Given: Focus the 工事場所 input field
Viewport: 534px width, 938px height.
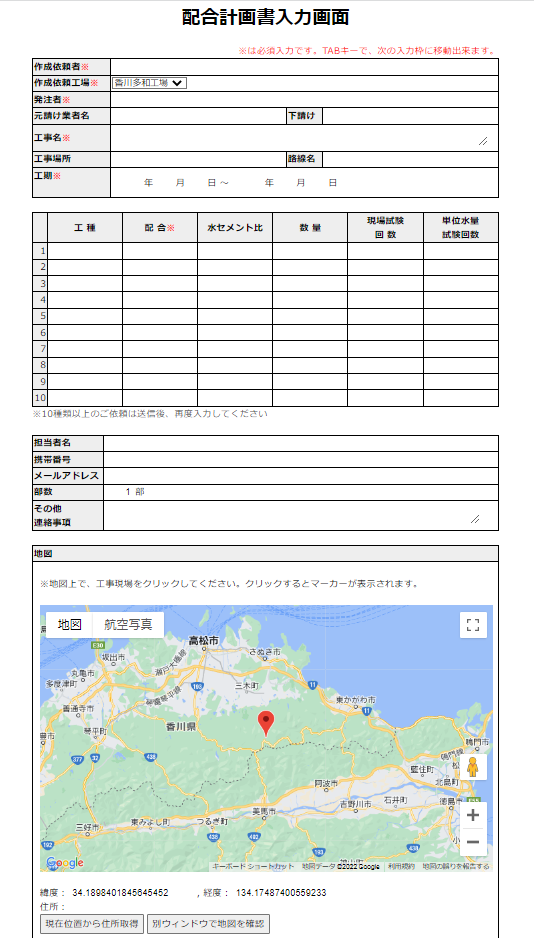Looking at the screenshot, I should (x=198, y=159).
